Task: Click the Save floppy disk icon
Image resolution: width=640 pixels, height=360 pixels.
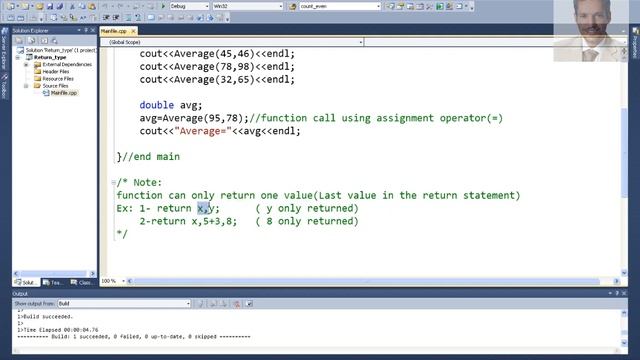Action: click(50, 6)
